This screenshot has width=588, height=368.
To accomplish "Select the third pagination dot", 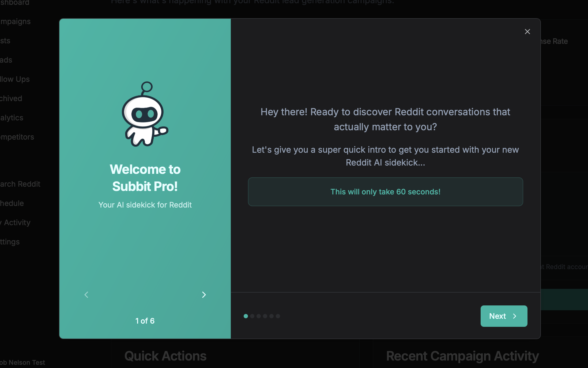I will pos(259,316).
